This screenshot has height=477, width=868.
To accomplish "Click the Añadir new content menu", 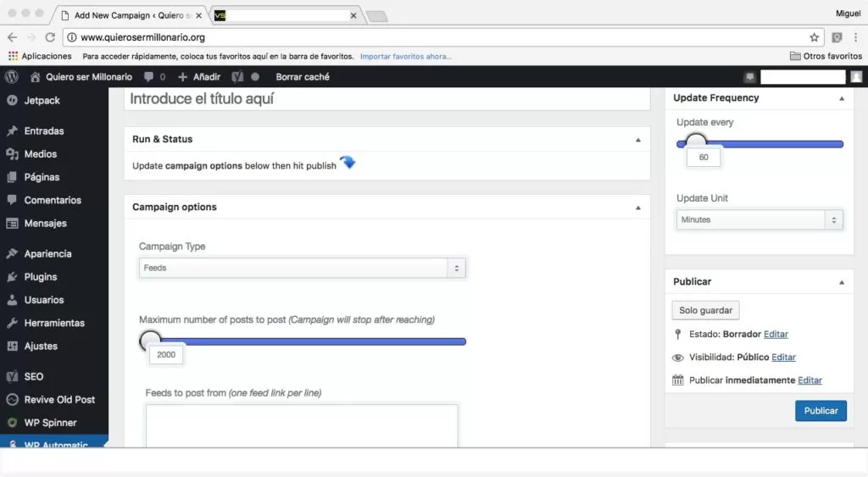I will pyautogui.click(x=199, y=77).
